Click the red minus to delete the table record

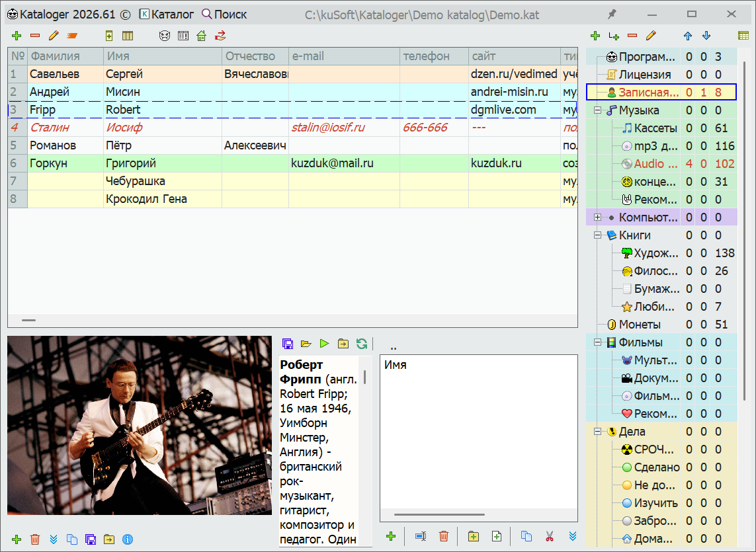(34, 36)
